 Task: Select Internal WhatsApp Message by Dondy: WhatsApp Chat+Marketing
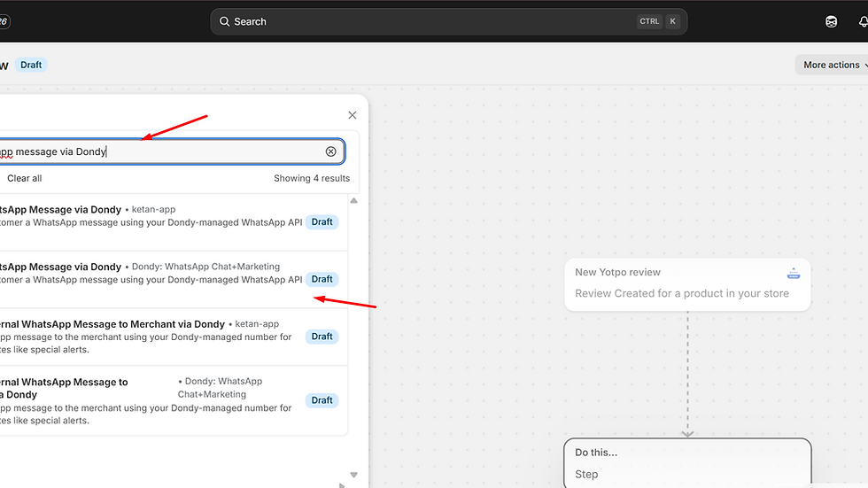pos(174,400)
